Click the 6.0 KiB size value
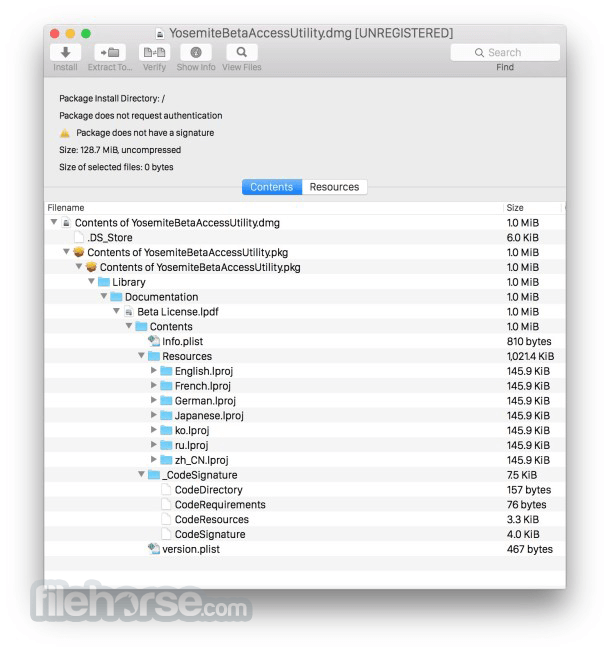The image size is (610, 652). tap(523, 237)
